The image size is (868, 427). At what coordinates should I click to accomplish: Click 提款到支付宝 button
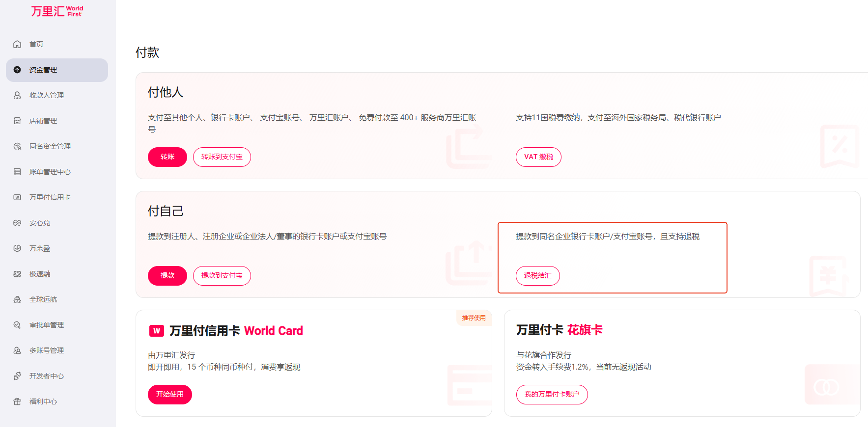click(x=222, y=276)
